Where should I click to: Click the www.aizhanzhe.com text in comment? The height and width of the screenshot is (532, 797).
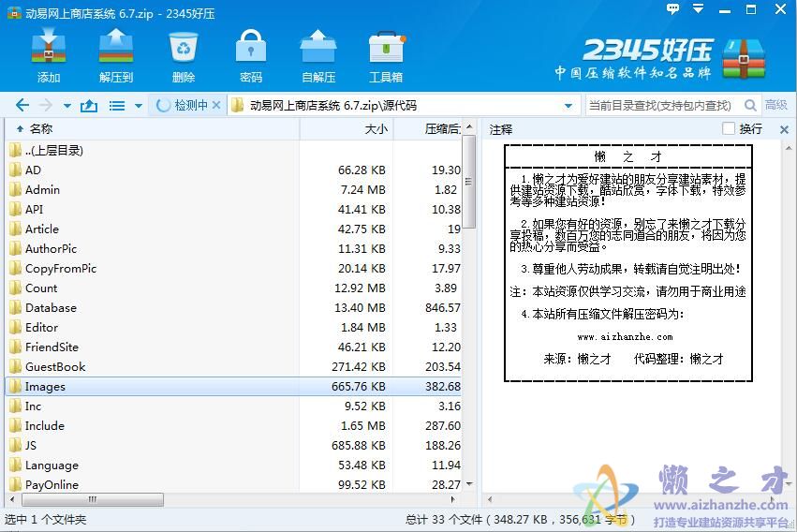click(625, 337)
